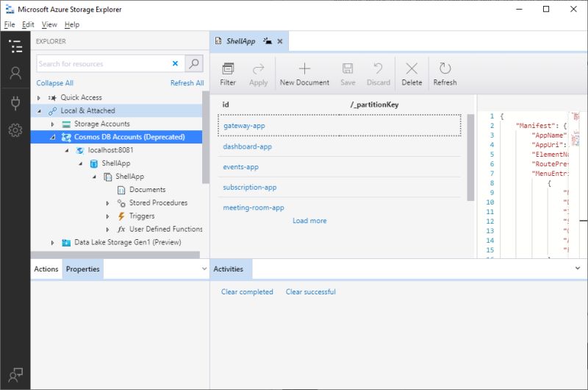This screenshot has width=588, height=390.
Task: Click the ShellApp database icon
Action: point(94,163)
